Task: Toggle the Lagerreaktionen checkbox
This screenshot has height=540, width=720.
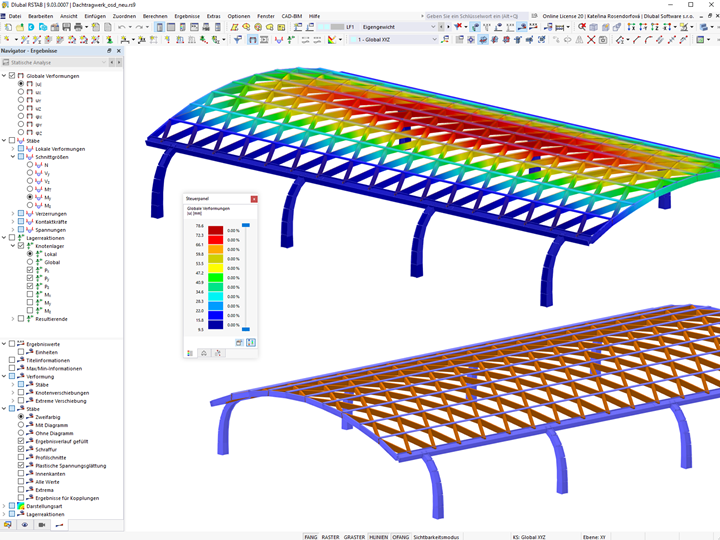Action: tap(12, 238)
